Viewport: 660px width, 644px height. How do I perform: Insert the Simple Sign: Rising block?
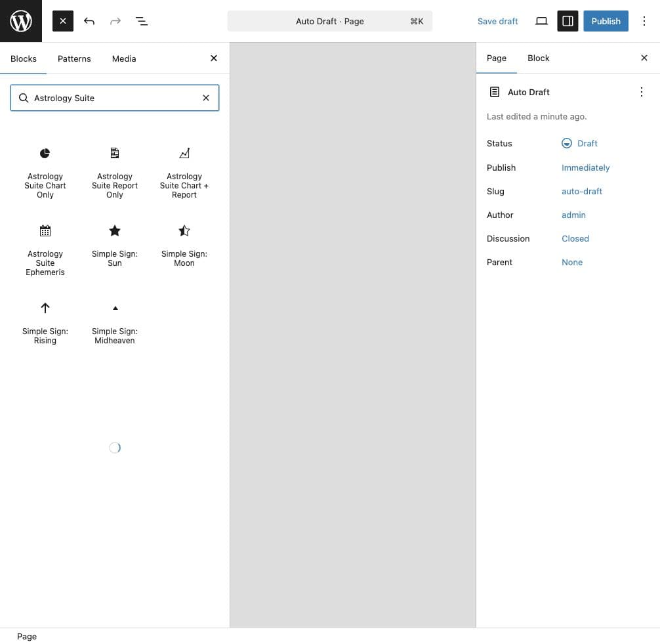coord(45,324)
